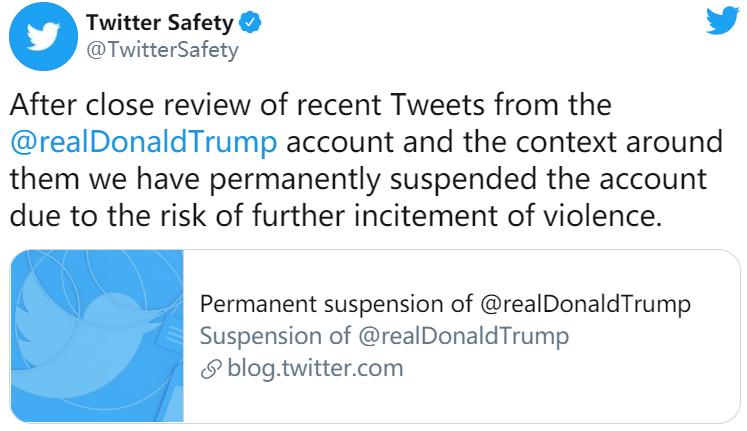Visit the blog.twitter.com domain link
Screen dimensions: 747x431
(315, 369)
